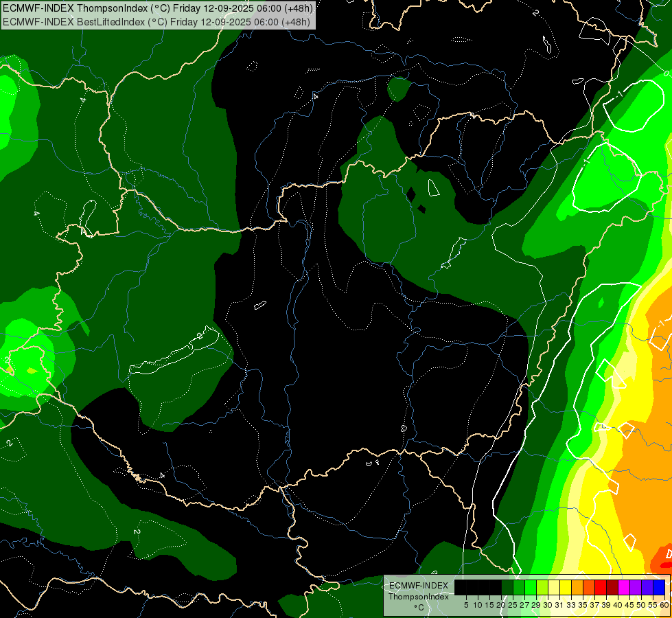Click the legend scale value 39
672x618 pixels.
click(606, 605)
